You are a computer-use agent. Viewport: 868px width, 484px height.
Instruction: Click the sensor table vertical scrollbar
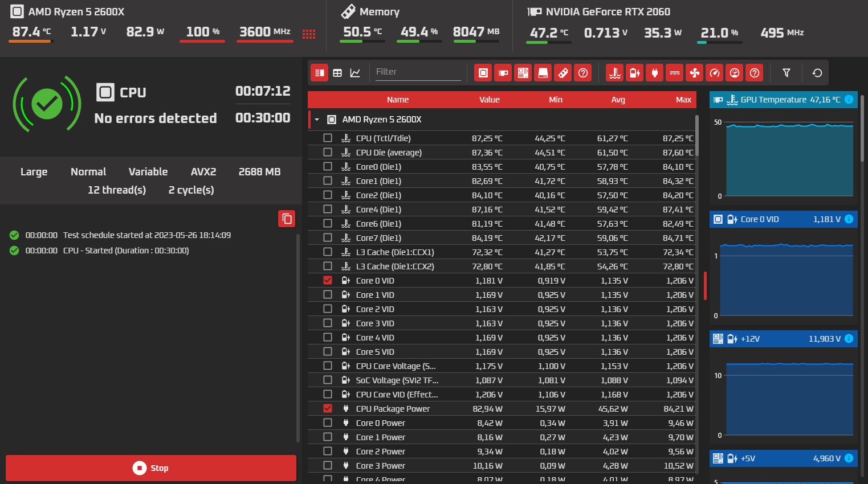696,136
